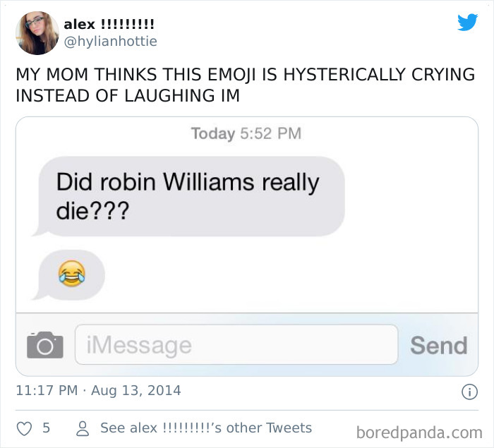This screenshot has width=494, height=448.
Task: Click See alex !!!!!!!!!'s other Tweets
Action: click(x=205, y=428)
